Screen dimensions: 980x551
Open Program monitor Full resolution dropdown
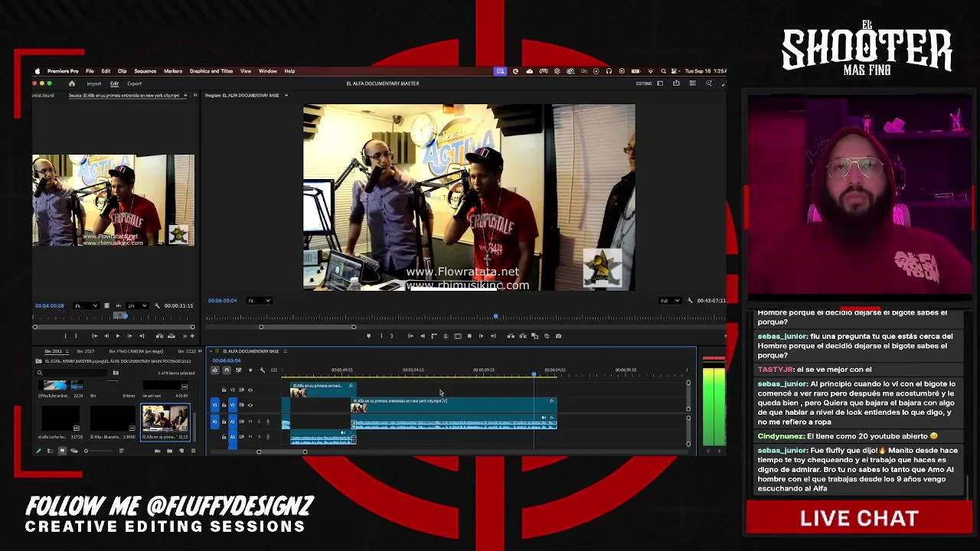669,301
